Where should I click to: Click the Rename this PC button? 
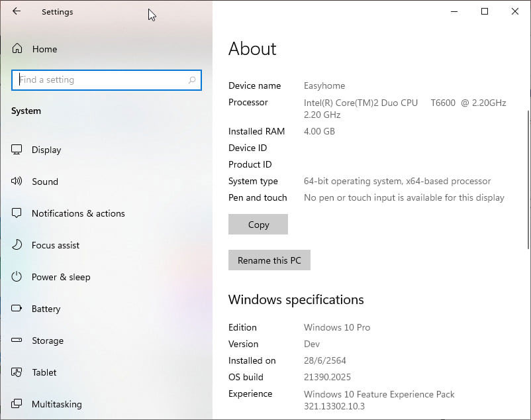coord(269,260)
